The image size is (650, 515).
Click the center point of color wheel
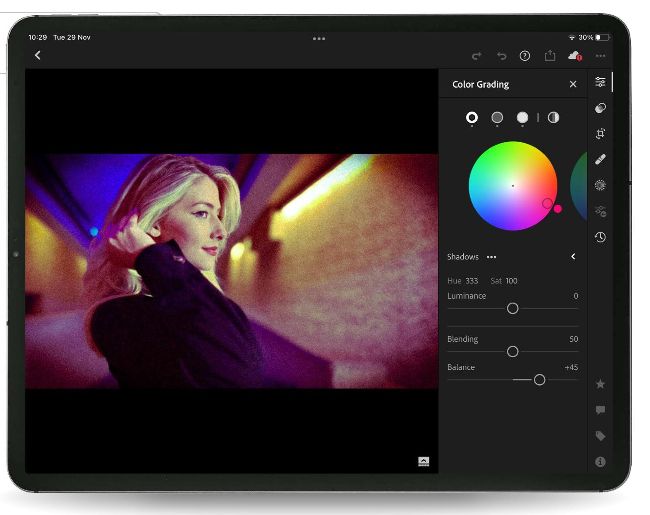513,186
